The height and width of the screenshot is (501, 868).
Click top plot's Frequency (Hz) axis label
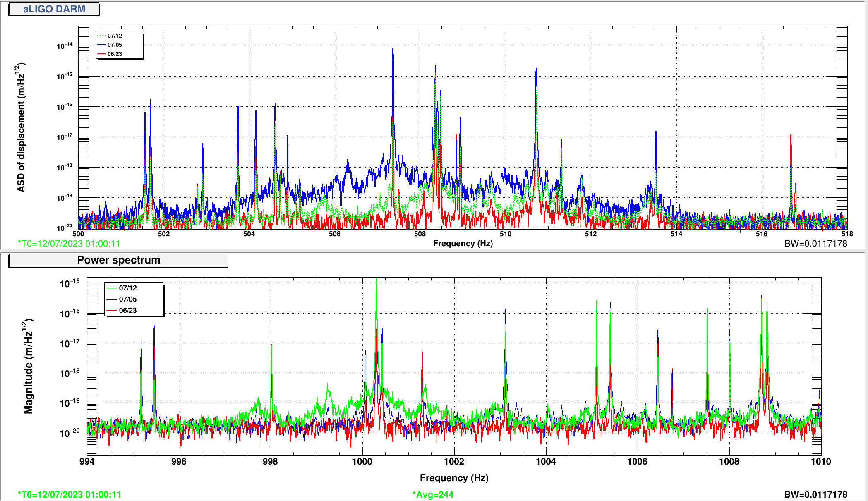pyautogui.click(x=463, y=243)
